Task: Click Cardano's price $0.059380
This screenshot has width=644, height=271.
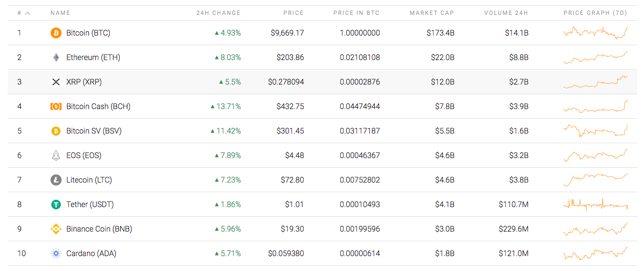Action: click(x=286, y=253)
